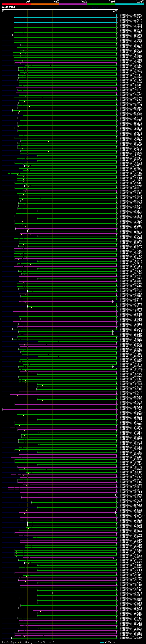Click the UniRef100_B9SVN9 label
Image resolution: width=146 pixels, height=644 pixels.
(131, 336)
